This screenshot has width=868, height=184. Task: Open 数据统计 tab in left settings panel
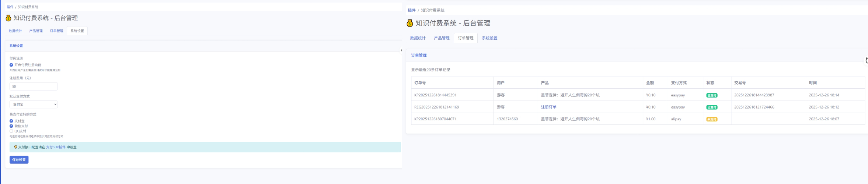click(15, 31)
